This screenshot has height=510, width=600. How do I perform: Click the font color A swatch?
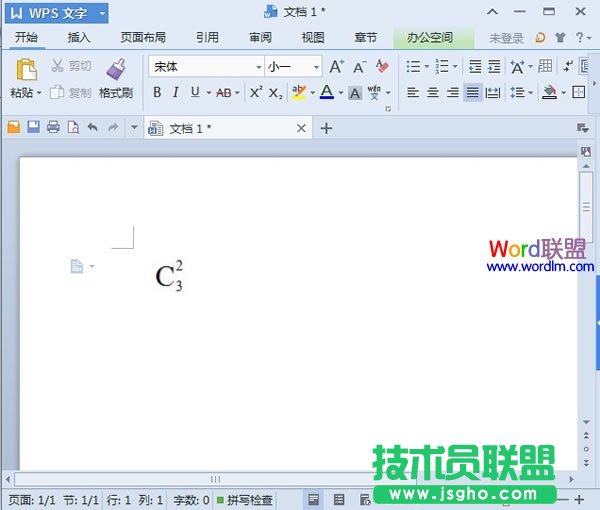(x=325, y=92)
